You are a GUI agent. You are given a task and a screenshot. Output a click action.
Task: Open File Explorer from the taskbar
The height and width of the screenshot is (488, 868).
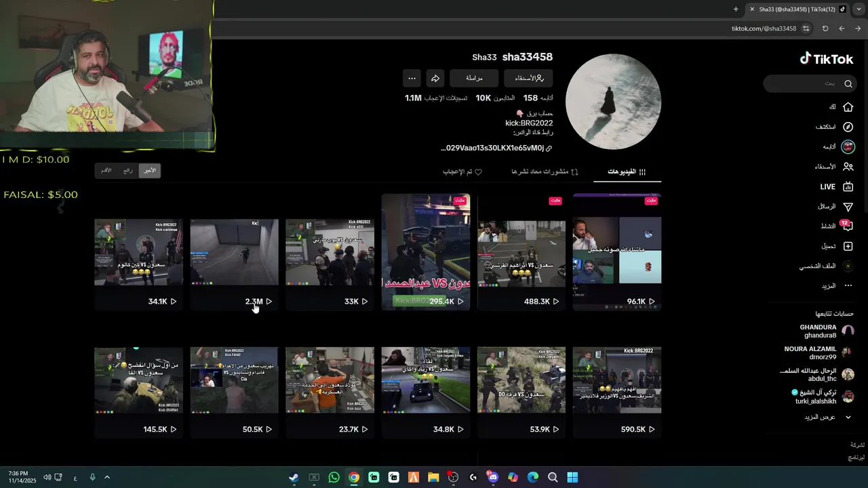pyautogui.click(x=433, y=477)
